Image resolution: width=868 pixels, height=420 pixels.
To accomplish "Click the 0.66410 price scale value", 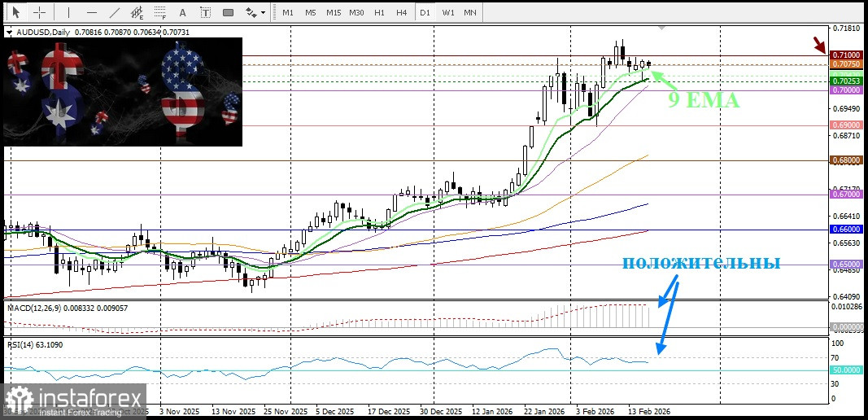I will pyautogui.click(x=846, y=216).
